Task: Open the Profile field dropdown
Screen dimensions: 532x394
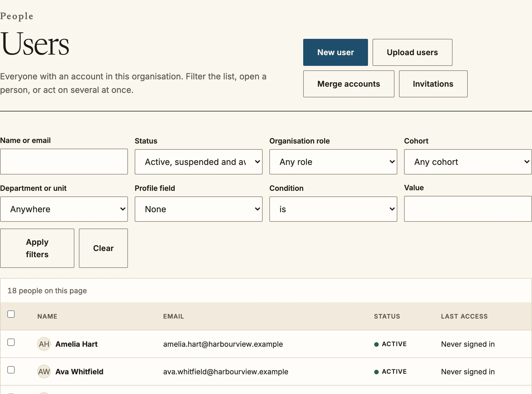Action: pos(199,209)
